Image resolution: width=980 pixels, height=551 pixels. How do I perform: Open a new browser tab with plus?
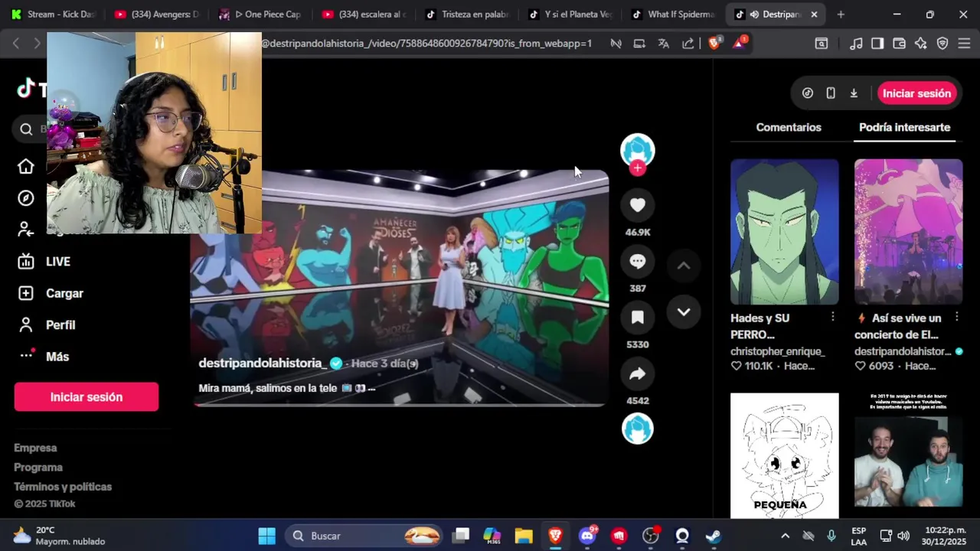point(841,15)
